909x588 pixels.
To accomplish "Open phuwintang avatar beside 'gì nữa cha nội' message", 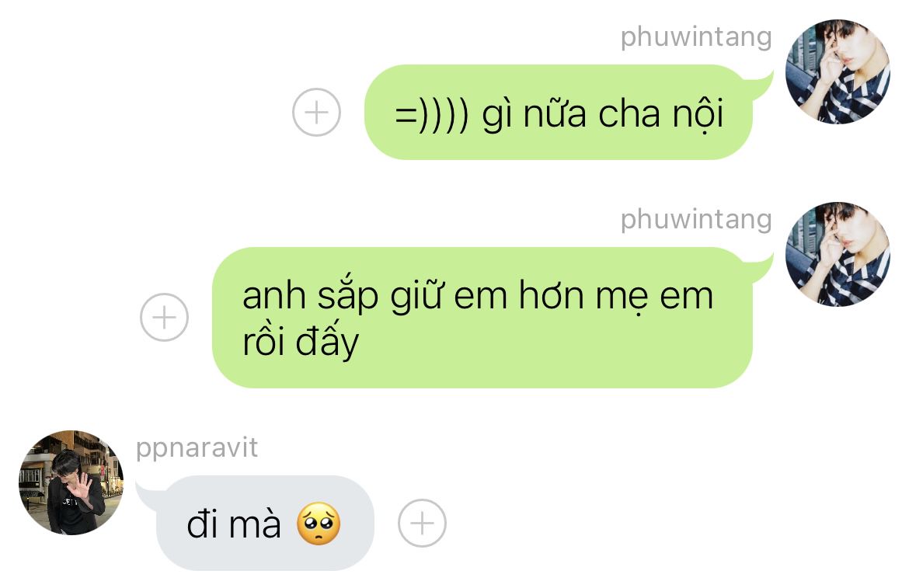I will (x=838, y=71).
